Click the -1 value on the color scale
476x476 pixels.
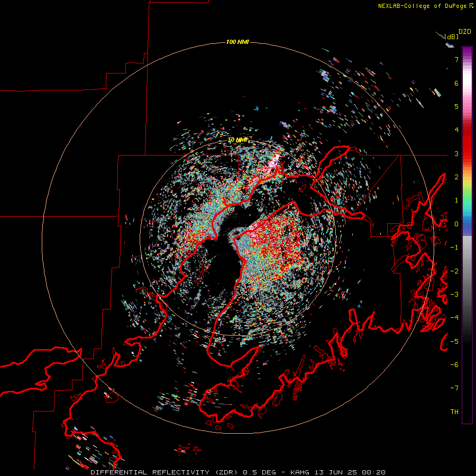click(454, 248)
